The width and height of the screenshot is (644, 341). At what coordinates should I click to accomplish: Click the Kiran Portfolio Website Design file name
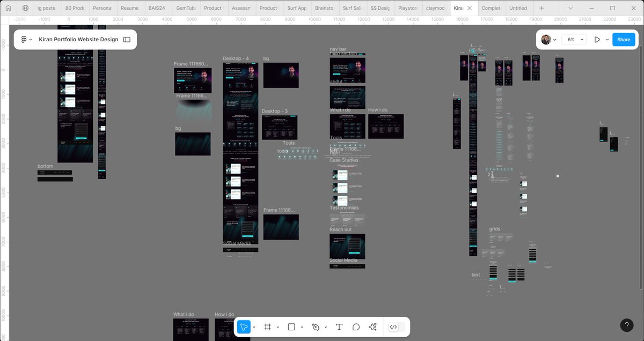(x=78, y=40)
